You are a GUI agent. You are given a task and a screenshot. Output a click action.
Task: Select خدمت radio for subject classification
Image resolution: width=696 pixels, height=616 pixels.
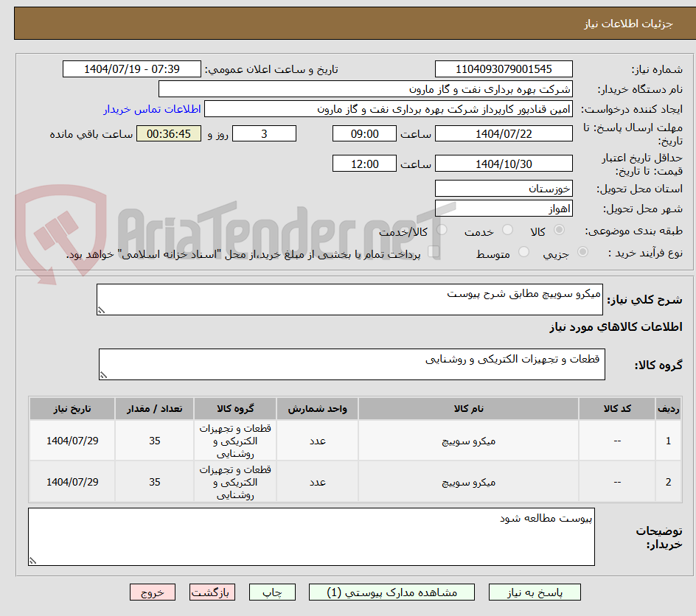[507, 230]
